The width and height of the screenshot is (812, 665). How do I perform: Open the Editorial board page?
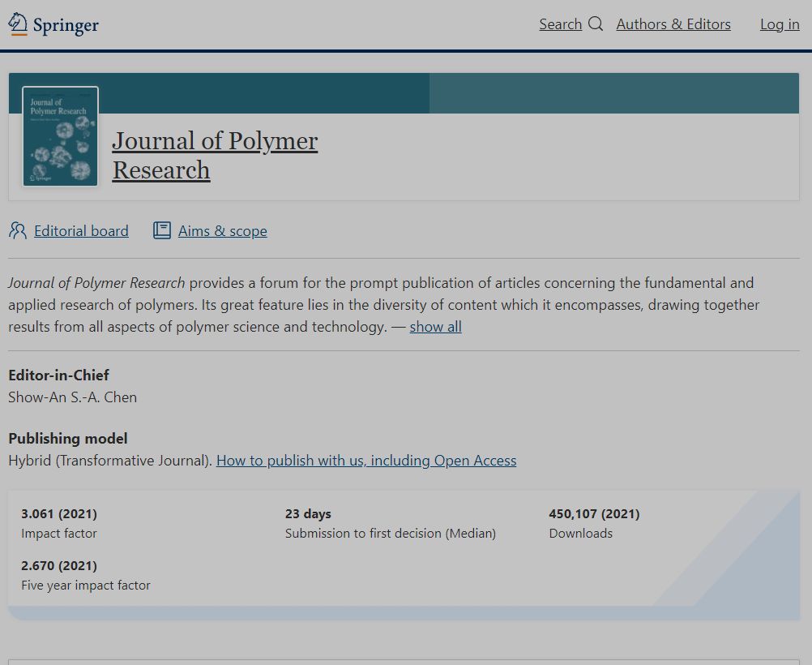click(80, 231)
